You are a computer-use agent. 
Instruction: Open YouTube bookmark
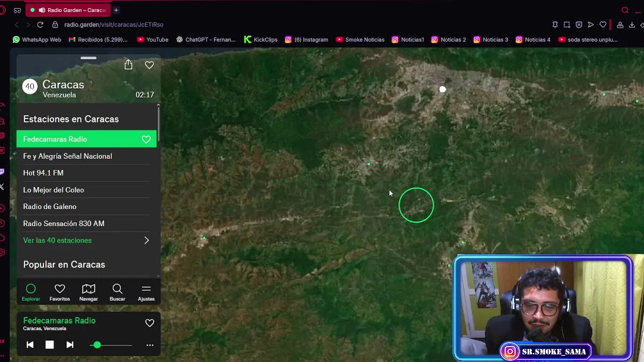click(152, 40)
